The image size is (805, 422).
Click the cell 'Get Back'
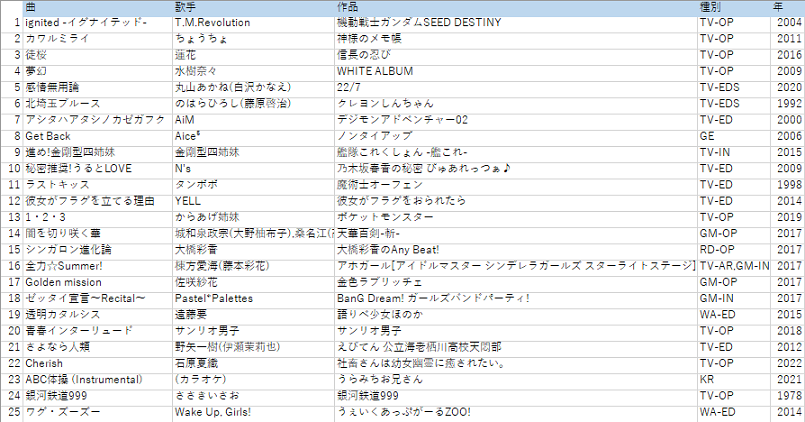(98, 136)
